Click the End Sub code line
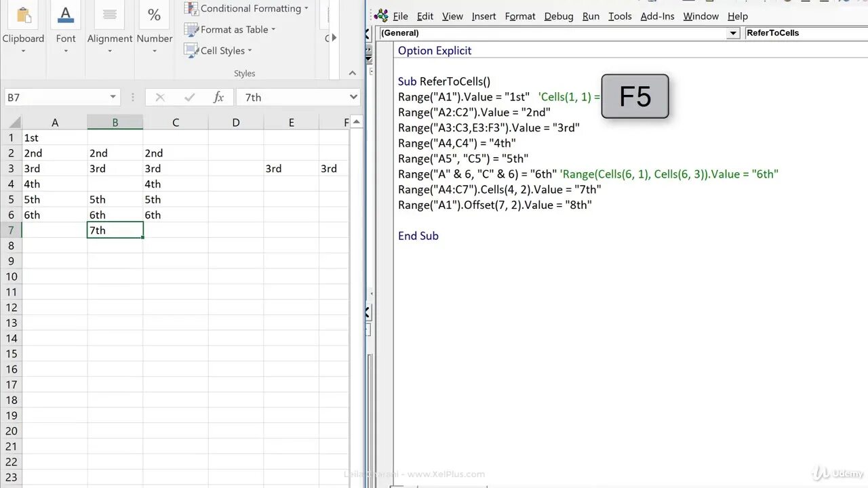Screen dimensions: 868x488 (x=418, y=236)
